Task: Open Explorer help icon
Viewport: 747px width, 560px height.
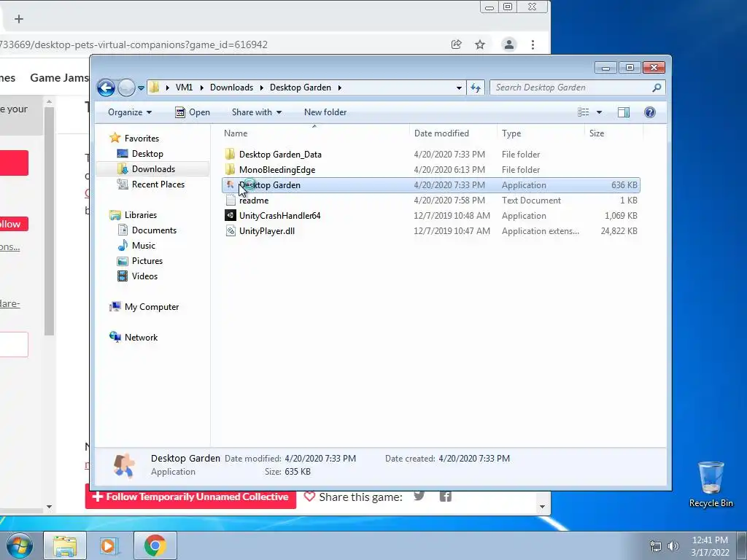Action: pyautogui.click(x=650, y=112)
